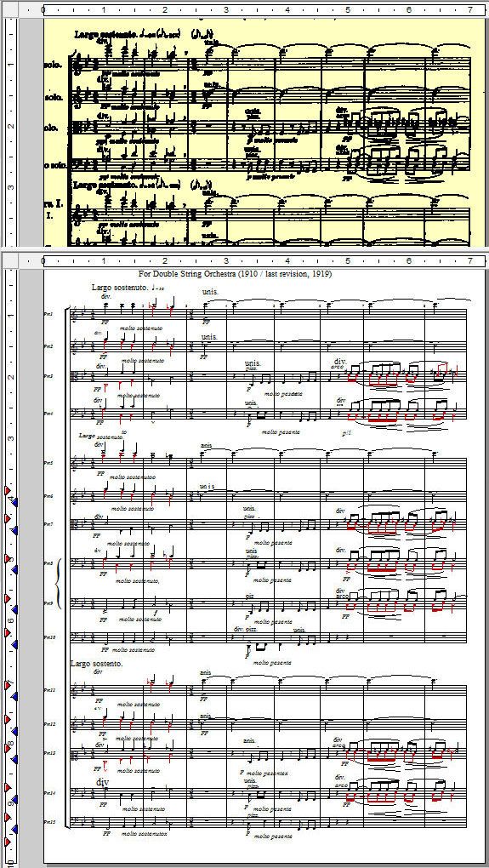
Task: Click blue bottom marker for staff Pns13
Action: (15, 759)
